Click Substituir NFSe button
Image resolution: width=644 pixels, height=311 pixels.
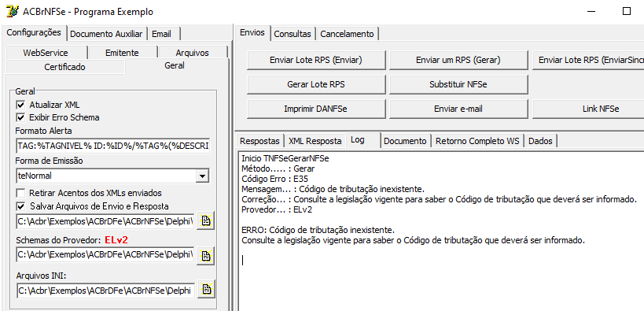pyautogui.click(x=458, y=84)
